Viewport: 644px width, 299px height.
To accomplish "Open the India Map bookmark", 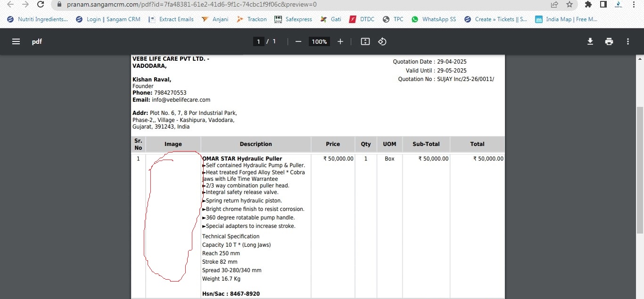I will point(566,19).
